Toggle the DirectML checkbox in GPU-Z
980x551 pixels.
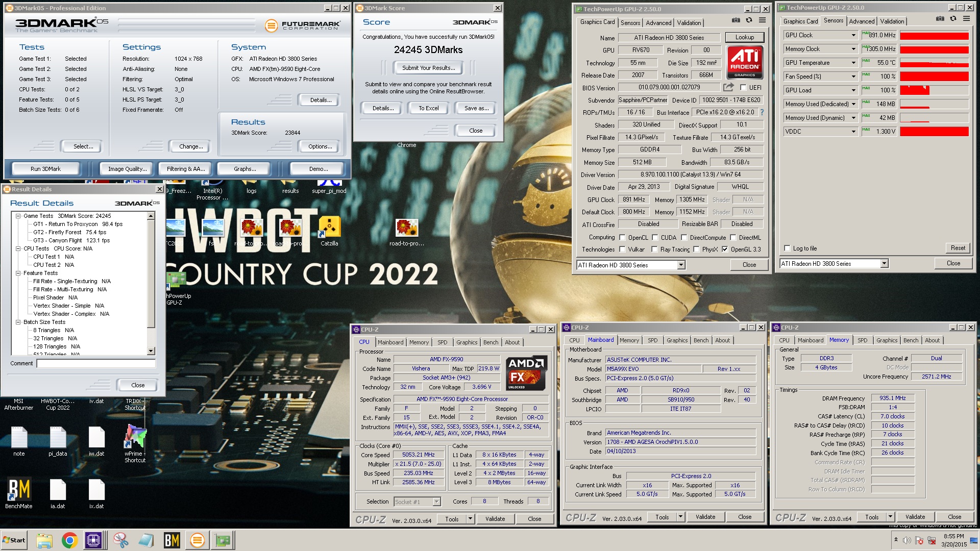(733, 238)
